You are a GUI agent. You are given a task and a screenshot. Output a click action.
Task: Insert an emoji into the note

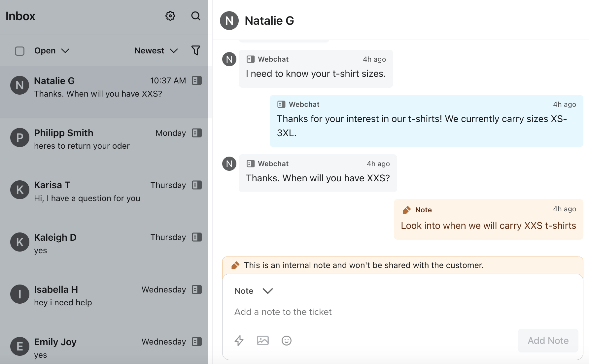point(286,341)
